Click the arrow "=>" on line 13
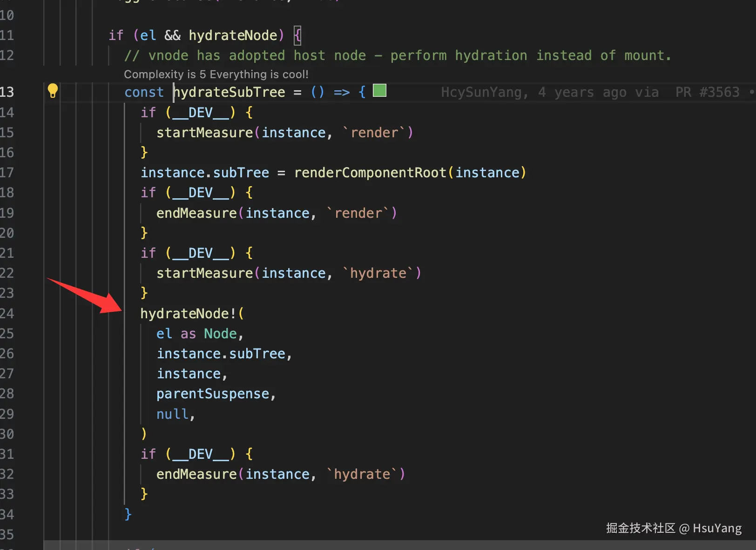This screenshot has height=550, width=756. pyautogui.click(x=342, y=92)
